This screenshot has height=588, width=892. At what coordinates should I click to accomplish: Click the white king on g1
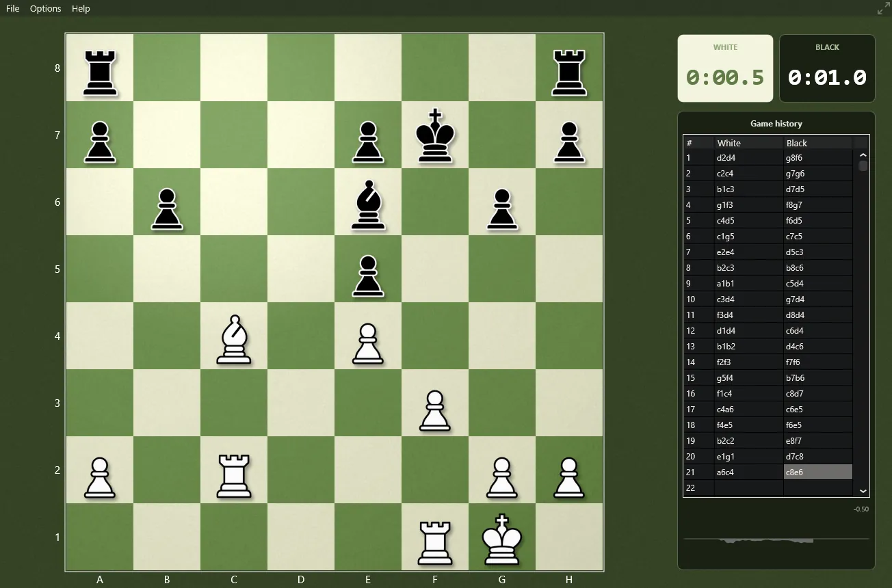502,539
